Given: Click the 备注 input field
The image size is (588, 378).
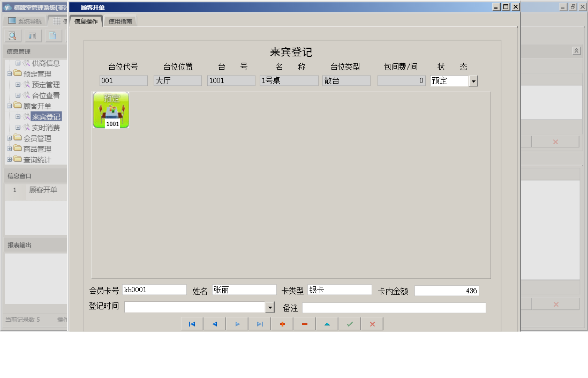Looking at the screenshot, I should (x=394, y=308).
